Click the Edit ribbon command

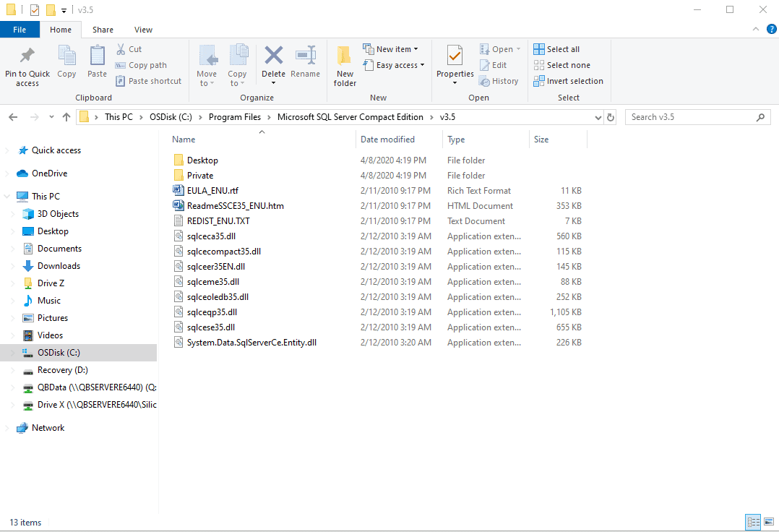click(493, 65)
